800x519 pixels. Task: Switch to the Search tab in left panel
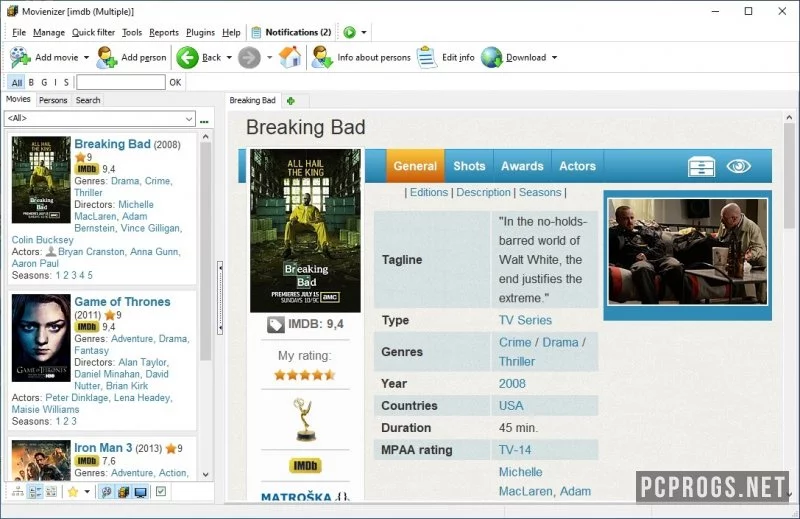pyautogui.click(x=88, y=100)
